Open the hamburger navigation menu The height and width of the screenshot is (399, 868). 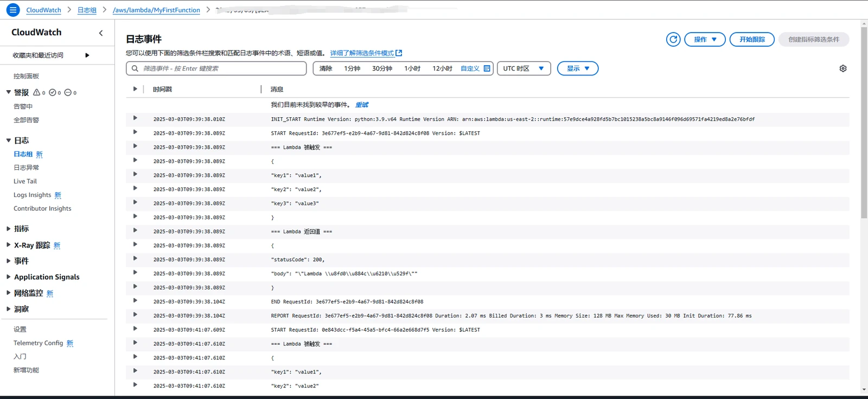click(x=13, y=10)
